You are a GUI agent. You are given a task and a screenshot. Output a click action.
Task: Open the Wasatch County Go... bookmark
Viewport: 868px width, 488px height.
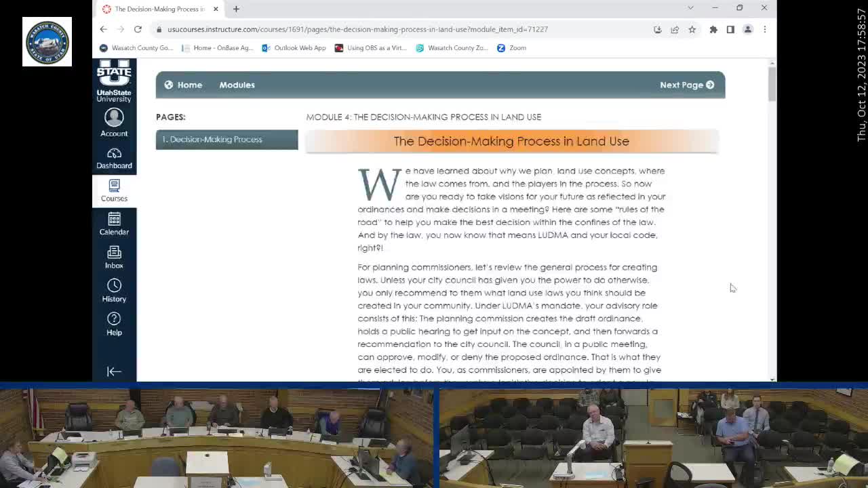(x=136, y=47)
